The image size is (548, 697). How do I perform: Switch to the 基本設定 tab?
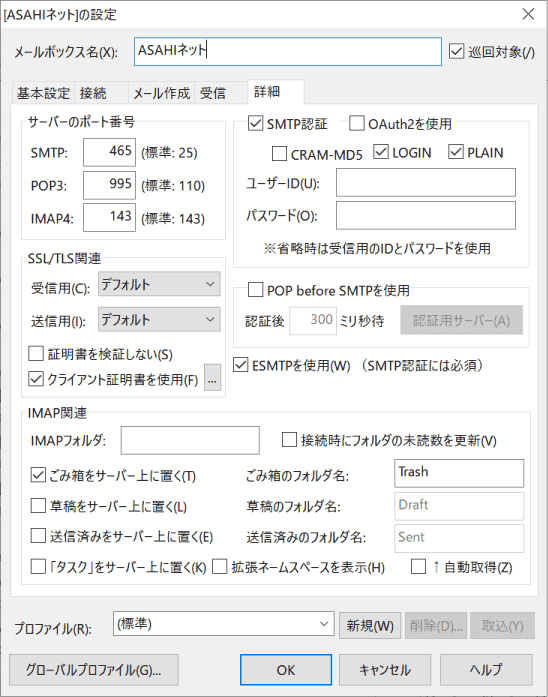(43, 93)
